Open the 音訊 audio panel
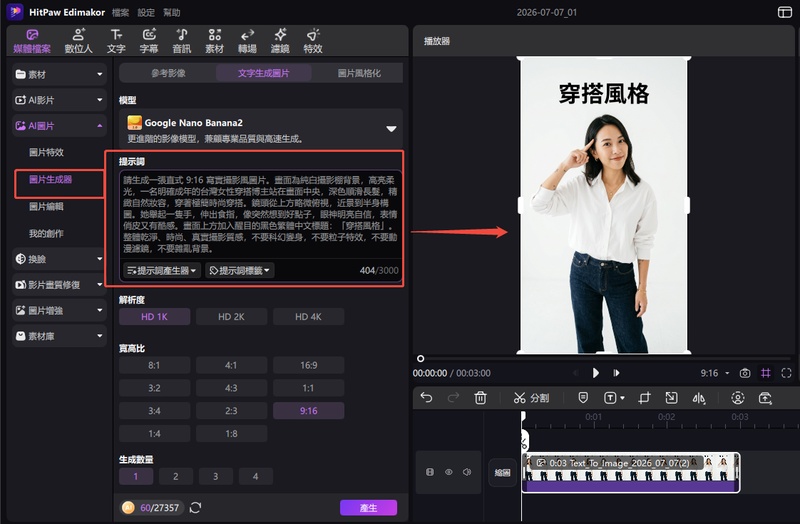800x524 pixels. (x=182, y=41)
